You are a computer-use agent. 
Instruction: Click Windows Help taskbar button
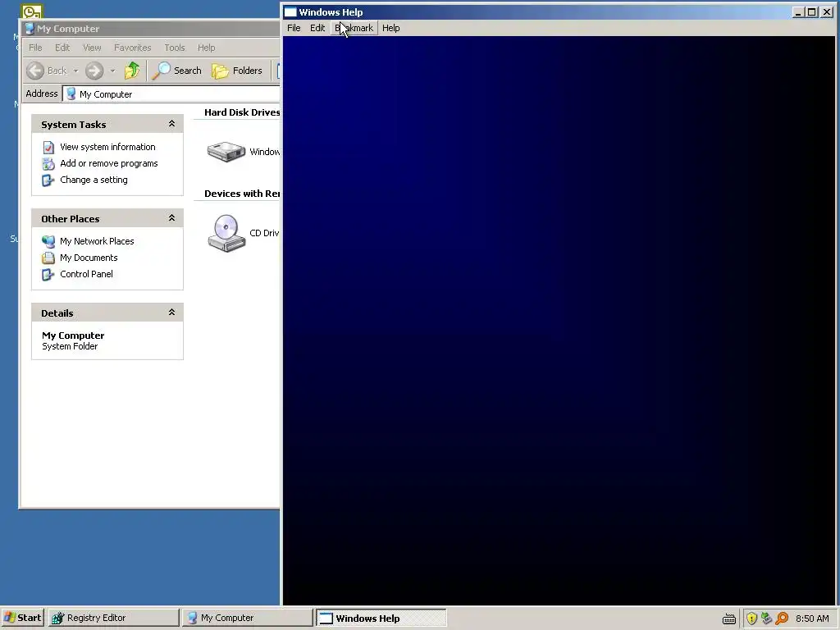pos(381,618)
